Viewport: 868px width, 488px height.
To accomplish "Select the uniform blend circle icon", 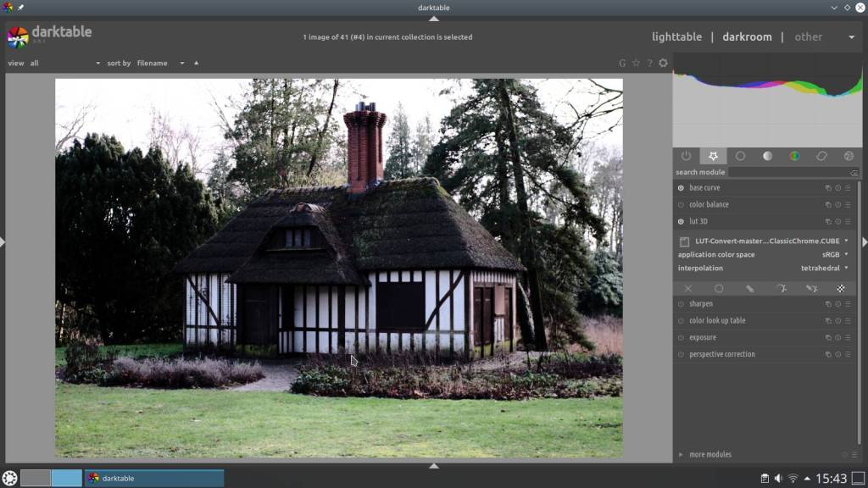I will (x=719, y=289).
